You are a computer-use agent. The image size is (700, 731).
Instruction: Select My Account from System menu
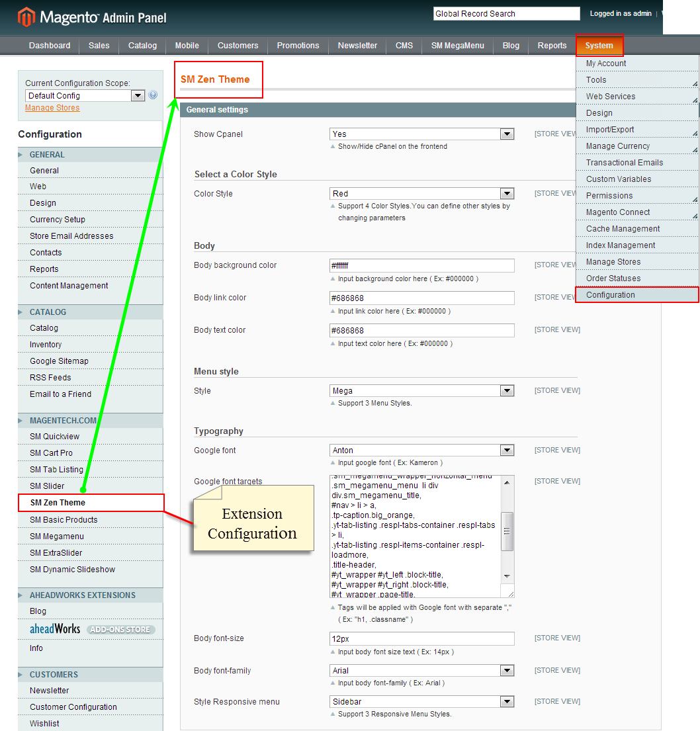(637, 64)
